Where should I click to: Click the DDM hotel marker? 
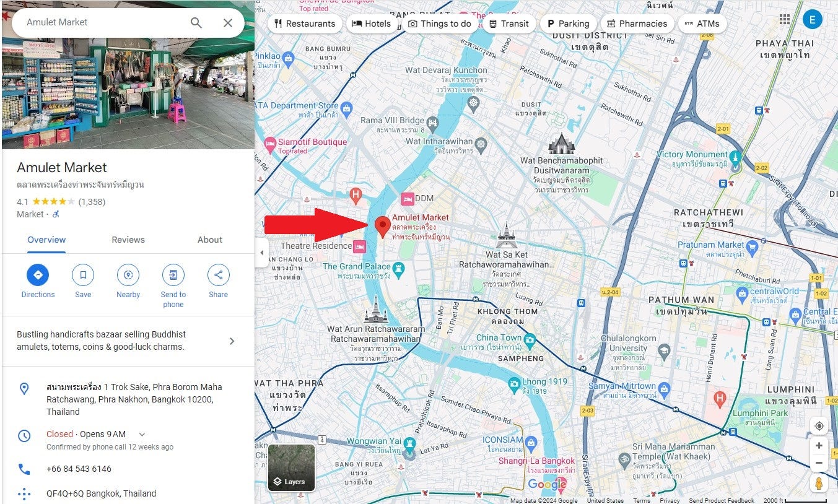click(x=408, y=199)
